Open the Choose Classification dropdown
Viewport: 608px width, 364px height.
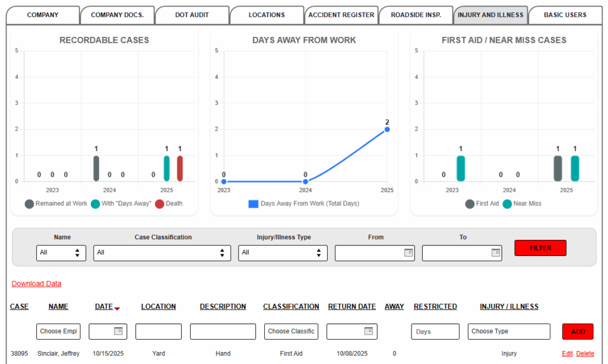pos(291,331)
